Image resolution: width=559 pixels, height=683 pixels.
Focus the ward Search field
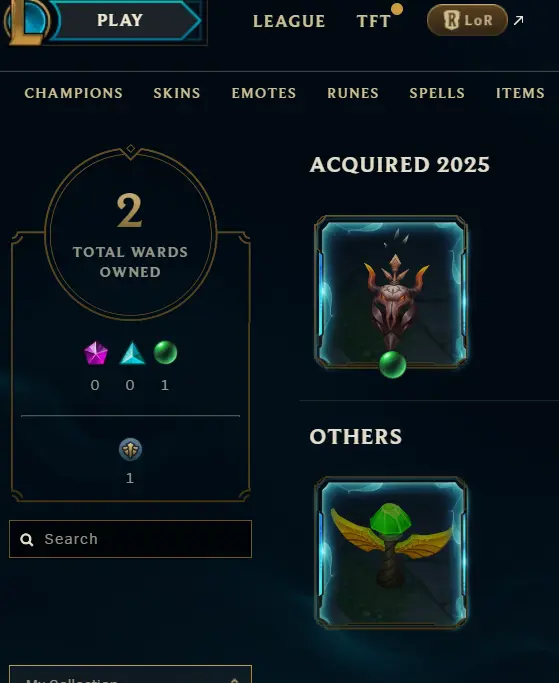pos(130,539)
